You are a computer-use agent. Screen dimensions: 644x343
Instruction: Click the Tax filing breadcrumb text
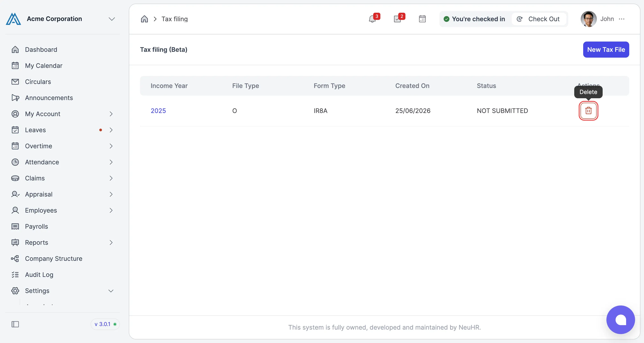coord(174,19)
